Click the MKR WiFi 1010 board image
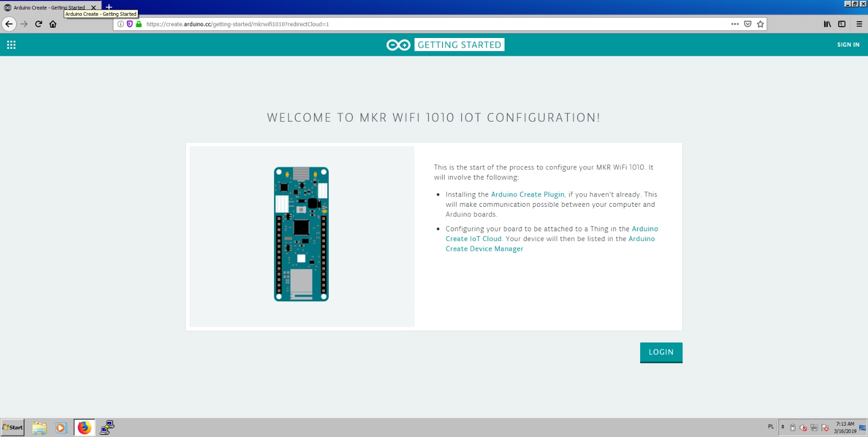Image resolution: width=868 pixels, height=437 pixels. 301,234
